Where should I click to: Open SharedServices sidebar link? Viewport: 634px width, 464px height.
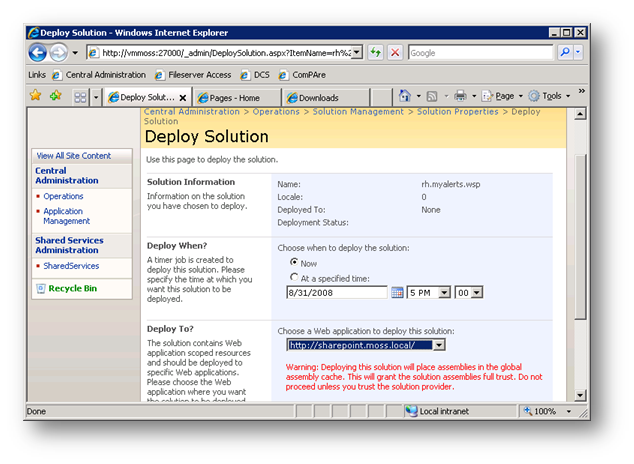pyautogui.click(x=71, y=266)
